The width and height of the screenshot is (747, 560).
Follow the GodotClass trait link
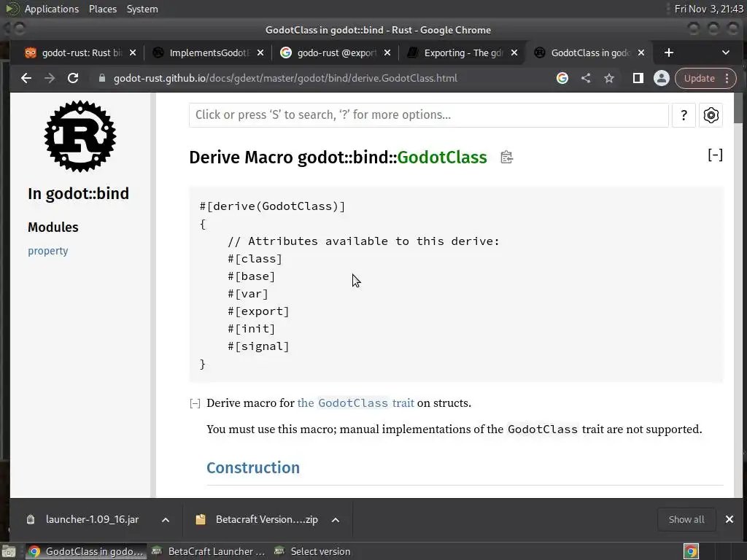click(x=355, y=403)
